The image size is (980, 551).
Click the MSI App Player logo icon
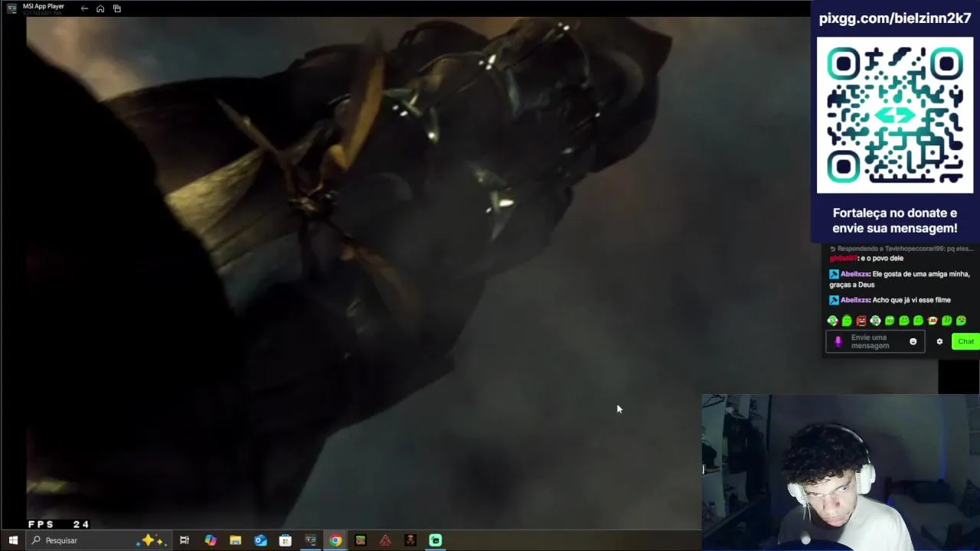pyautogui.click(x=11, y=8)
